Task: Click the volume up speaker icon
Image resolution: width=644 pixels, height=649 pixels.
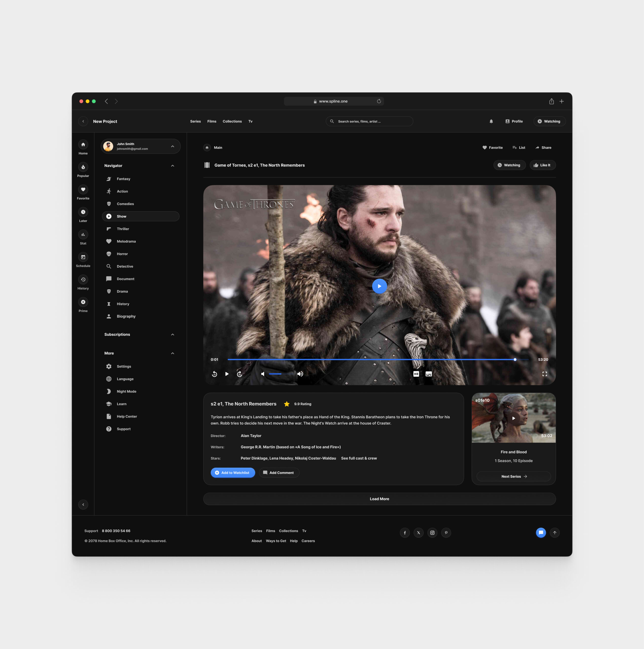Action: [300, 374]
